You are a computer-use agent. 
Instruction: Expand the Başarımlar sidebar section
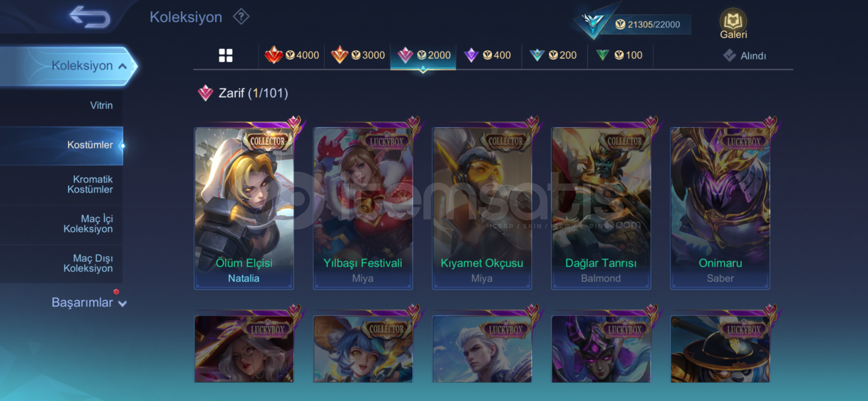(88, 303)
